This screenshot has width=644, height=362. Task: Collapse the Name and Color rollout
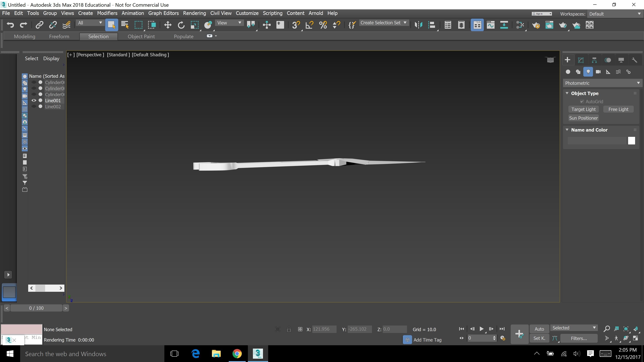tap(567, 130)
